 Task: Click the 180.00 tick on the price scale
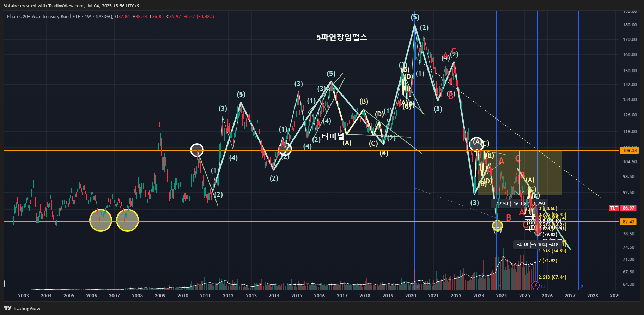tap(630, 25)
